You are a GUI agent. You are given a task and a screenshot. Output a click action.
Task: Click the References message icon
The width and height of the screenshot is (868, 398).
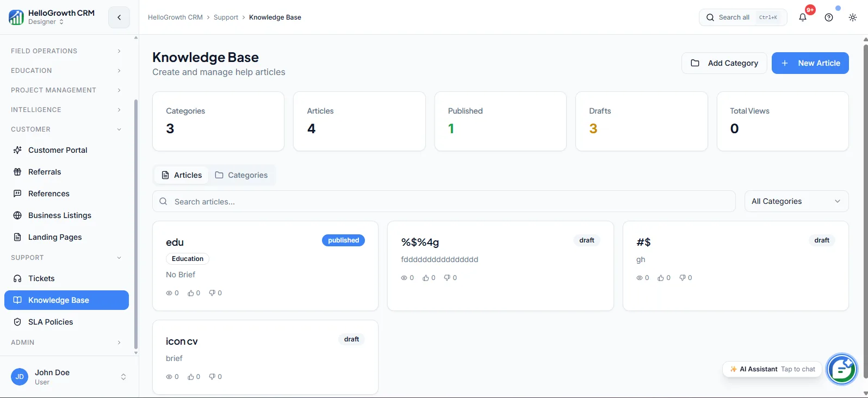tap(17, 194)
